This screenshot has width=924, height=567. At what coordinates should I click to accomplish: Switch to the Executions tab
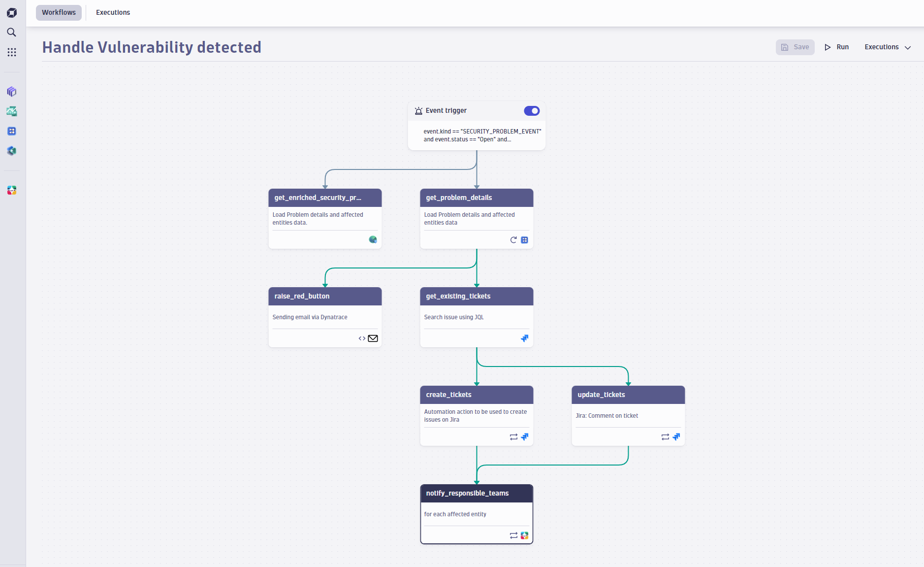113,12
